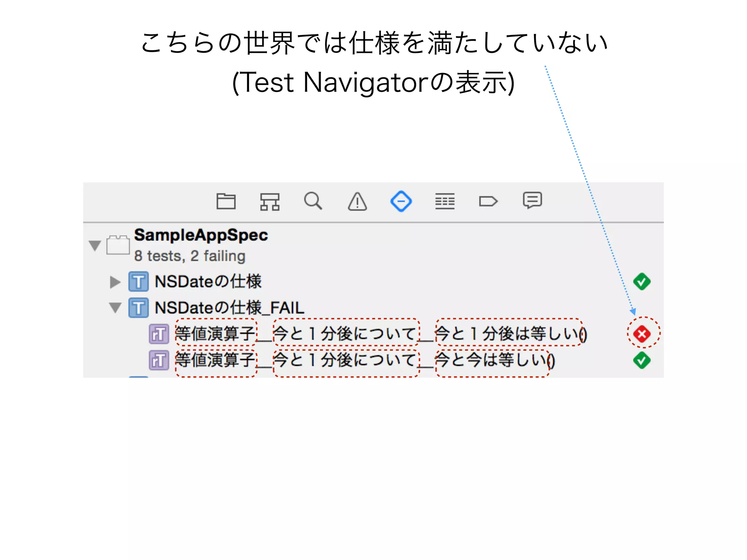Viewport: 747px width, 560px height.
Task: Select the SampleAppSpec bundle row
Action: [201, 236]
